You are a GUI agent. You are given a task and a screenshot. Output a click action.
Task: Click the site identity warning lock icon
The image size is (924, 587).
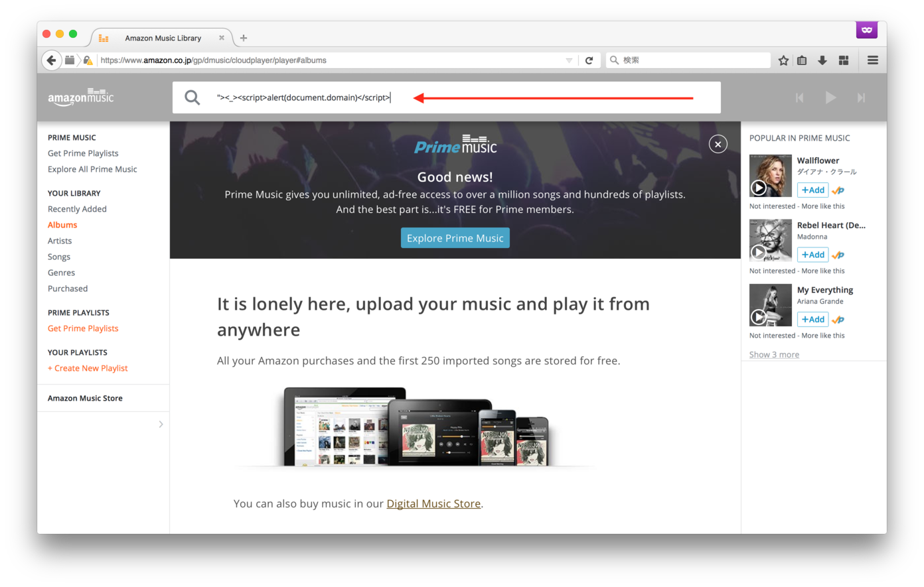pos(88,60)
